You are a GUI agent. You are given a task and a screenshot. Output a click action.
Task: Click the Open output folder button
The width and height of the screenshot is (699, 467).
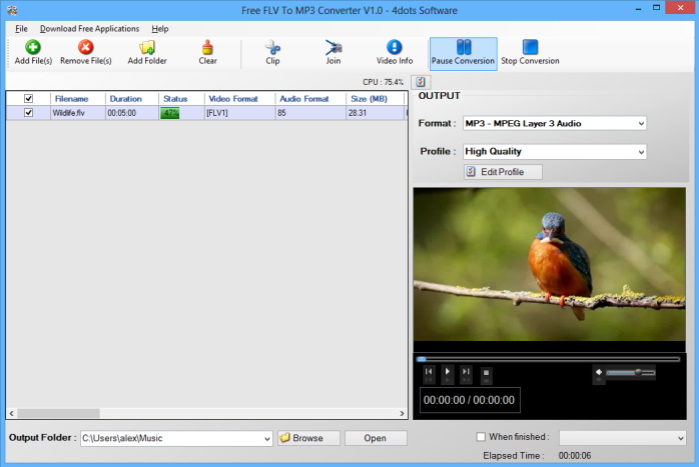pyautogui.click(x=375, y=438)
